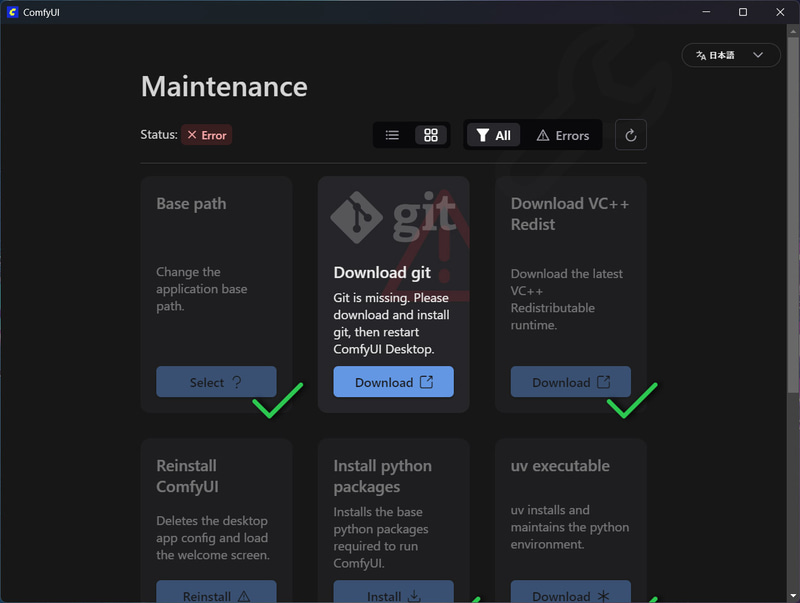Click the 'Base path' card heading

pos(191,204)
